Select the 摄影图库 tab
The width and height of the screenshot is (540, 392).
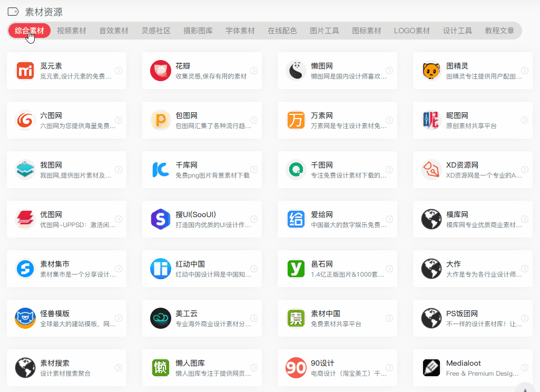[198, 31]
